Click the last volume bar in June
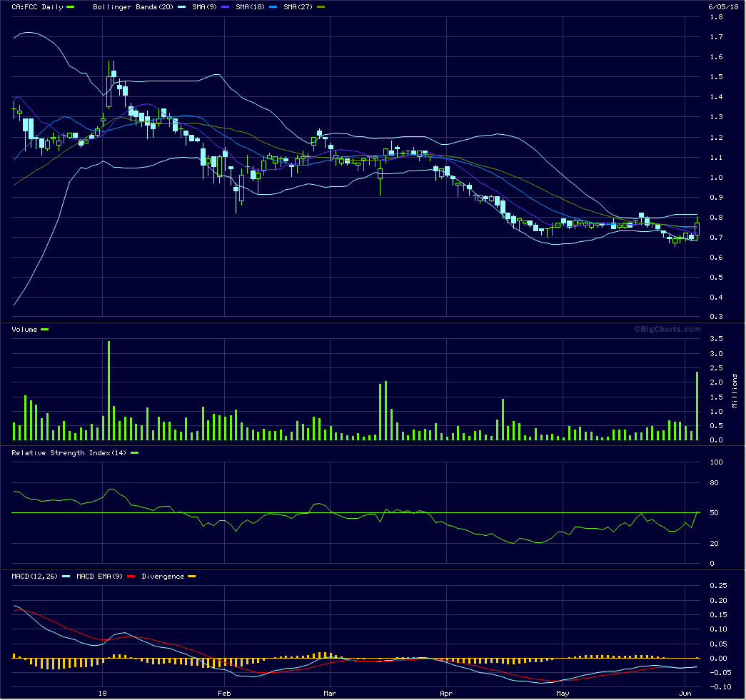The width and height of the screenshot is (746, 700). coord(697,405)
